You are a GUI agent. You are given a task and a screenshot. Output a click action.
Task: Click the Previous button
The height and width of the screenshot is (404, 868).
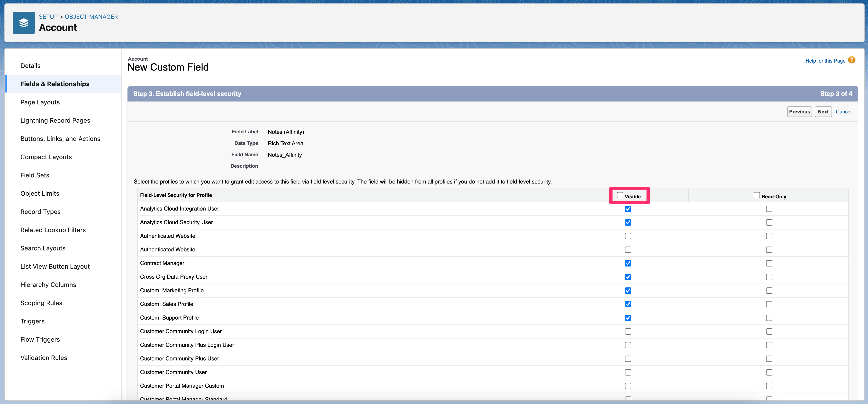(799, 111)
